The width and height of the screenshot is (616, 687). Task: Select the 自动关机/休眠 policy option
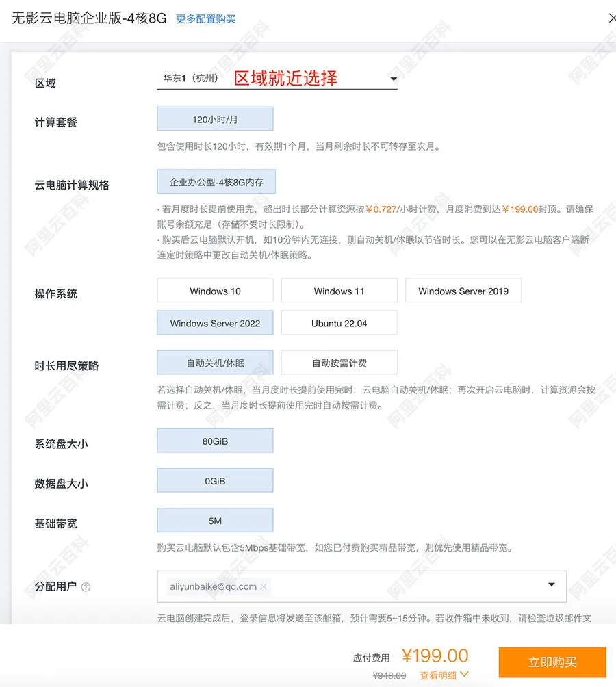214,362
